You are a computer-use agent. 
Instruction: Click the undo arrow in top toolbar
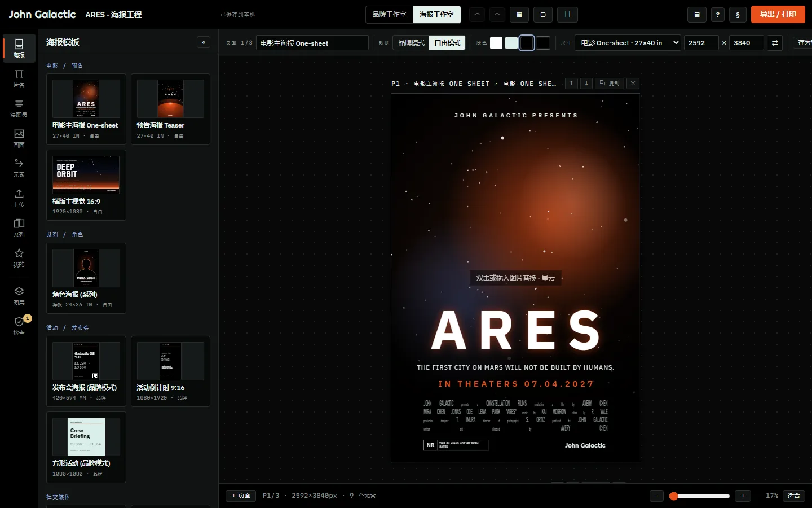click(x=477, y=15)
